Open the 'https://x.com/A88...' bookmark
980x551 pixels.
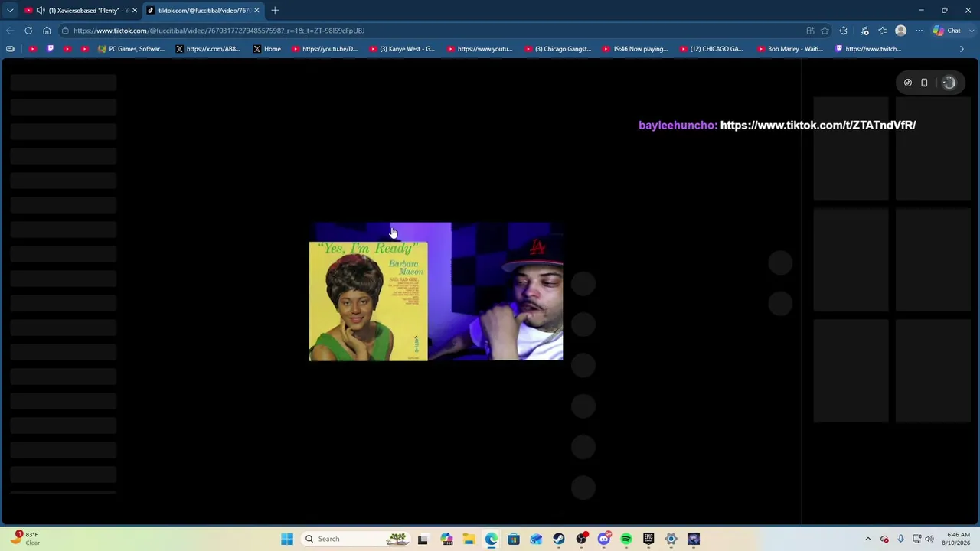pyautogui.click(x=207, y=49)
